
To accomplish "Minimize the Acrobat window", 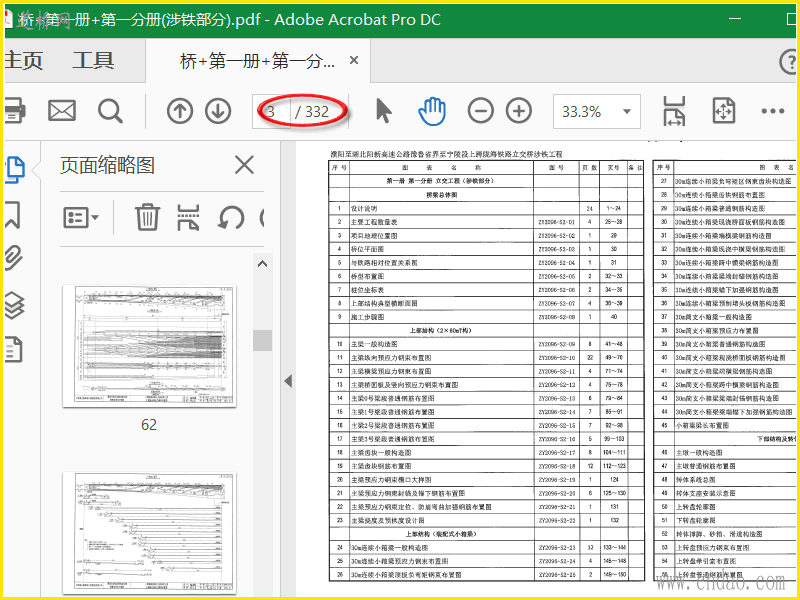I will click(x=735, y=19).
